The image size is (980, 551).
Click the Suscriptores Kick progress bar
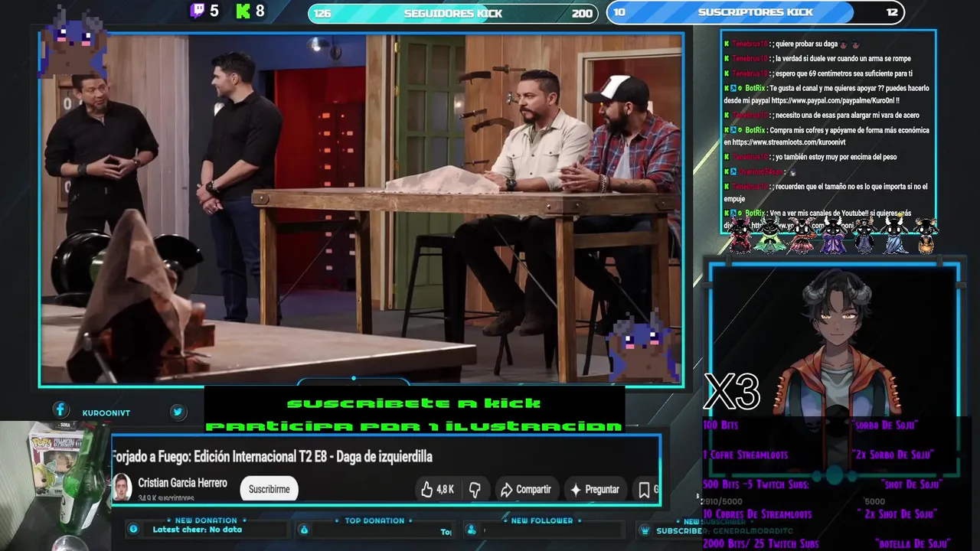(755, 12)
